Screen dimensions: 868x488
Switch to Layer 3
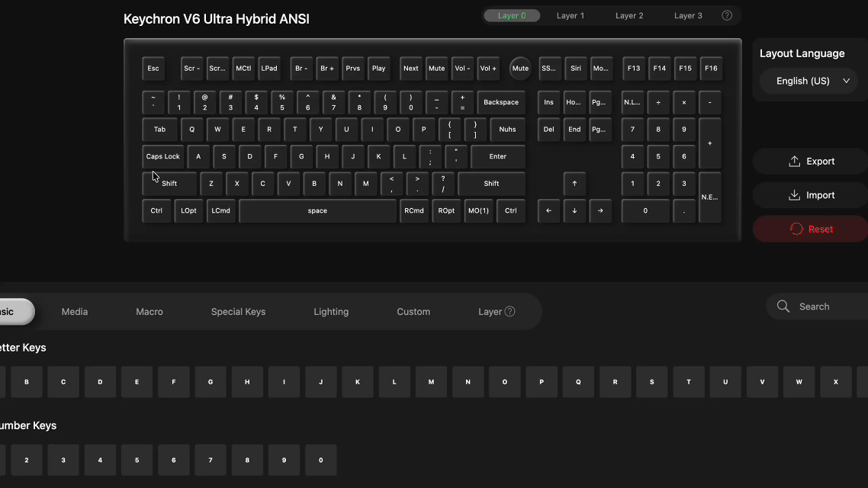tap(688, 15)
